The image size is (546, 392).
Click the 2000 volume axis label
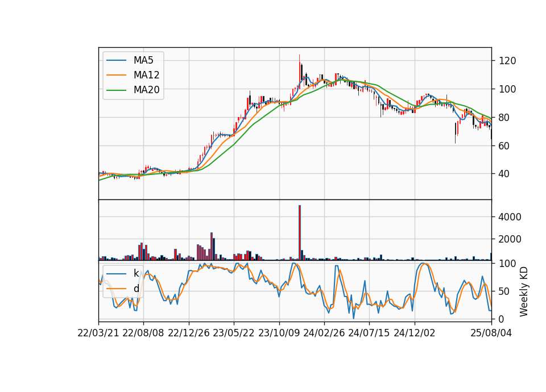510,239
